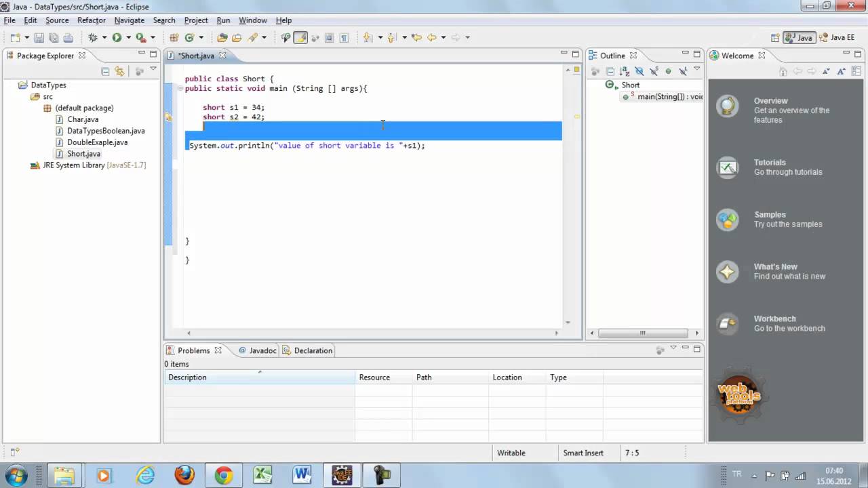Open Package Explorer view menu triangle
The height and width of the screenshot is (488, 868).
[153, 68]
